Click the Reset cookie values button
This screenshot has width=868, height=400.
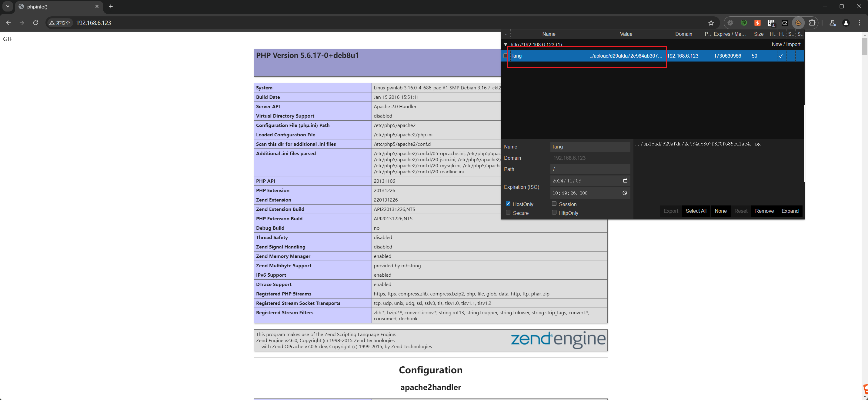click(741, 211)
